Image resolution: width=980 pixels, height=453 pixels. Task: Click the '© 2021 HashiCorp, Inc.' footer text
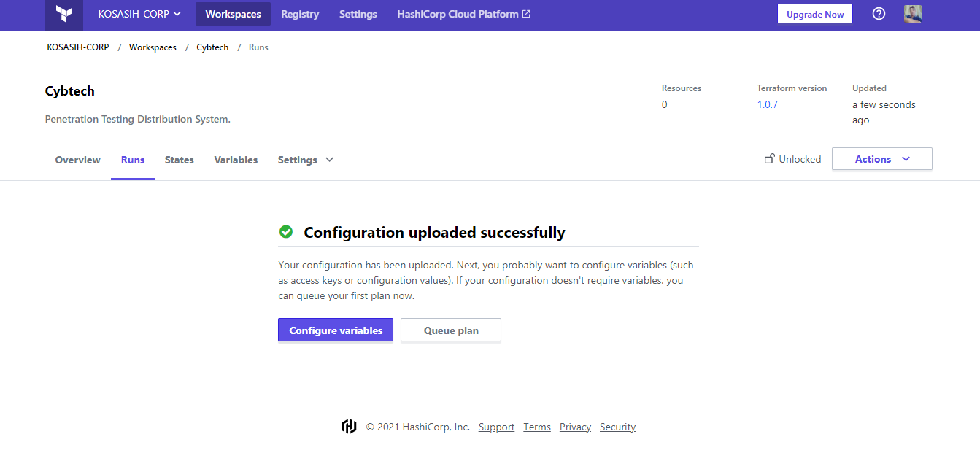[x=417, y=427]
